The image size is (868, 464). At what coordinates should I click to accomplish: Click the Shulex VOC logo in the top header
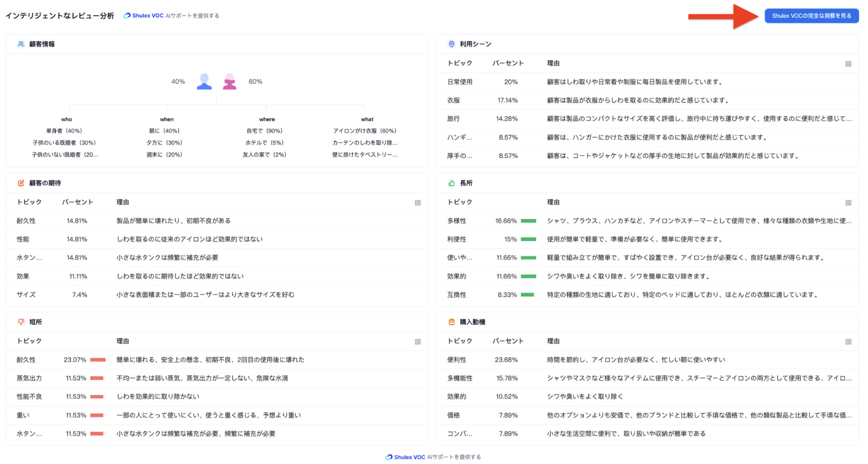coord(127,15)
